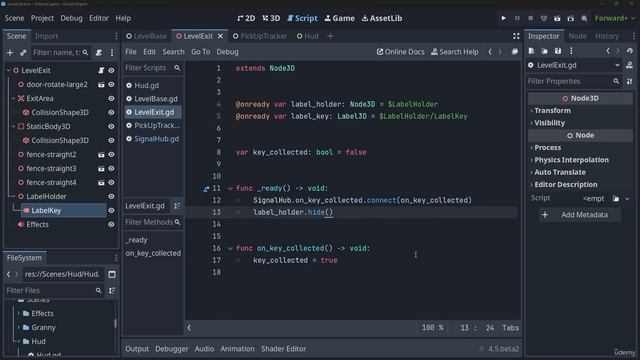Open fence-straight4 scene in editor icon
Image resolution: width=640 pixels, height=360 pixels.
(101, 182)
